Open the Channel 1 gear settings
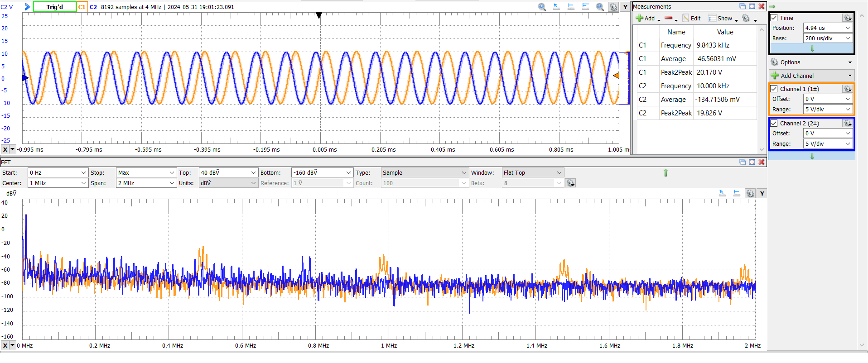 (x=847, y=89)
